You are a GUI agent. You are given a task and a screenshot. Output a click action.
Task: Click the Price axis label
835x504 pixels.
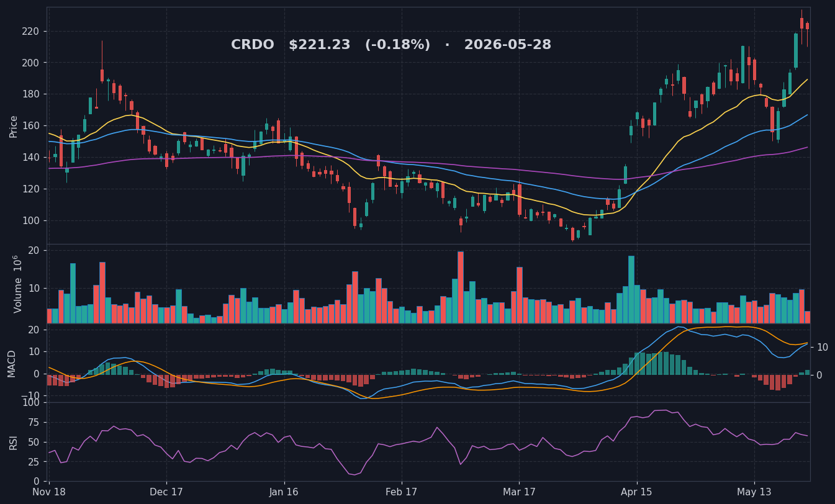[x=14, y=126]
